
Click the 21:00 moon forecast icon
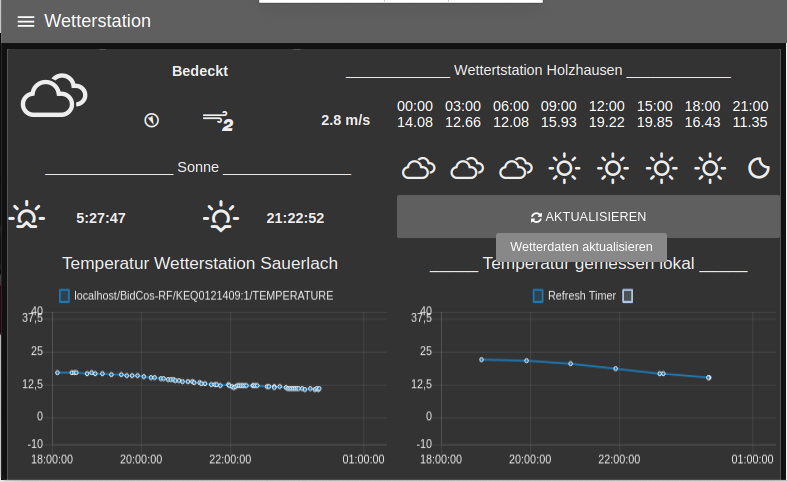[x=760, y=168]
